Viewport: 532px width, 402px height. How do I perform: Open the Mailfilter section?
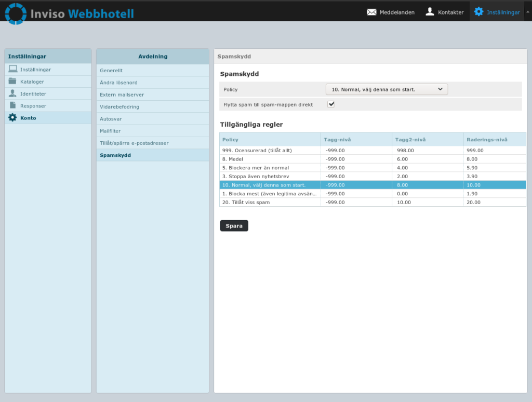110,131
